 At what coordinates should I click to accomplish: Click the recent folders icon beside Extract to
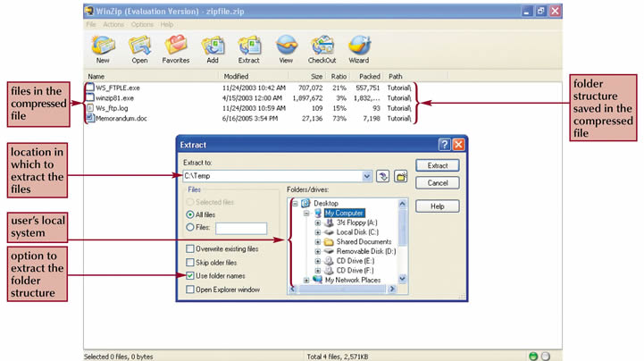[383, 176]
